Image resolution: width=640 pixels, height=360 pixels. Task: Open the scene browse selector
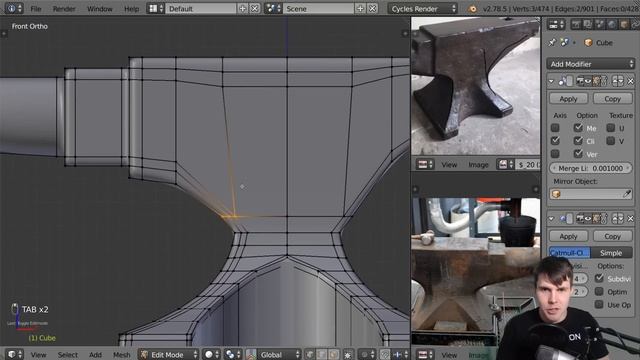pyautogui.click(x=273, y=9)
